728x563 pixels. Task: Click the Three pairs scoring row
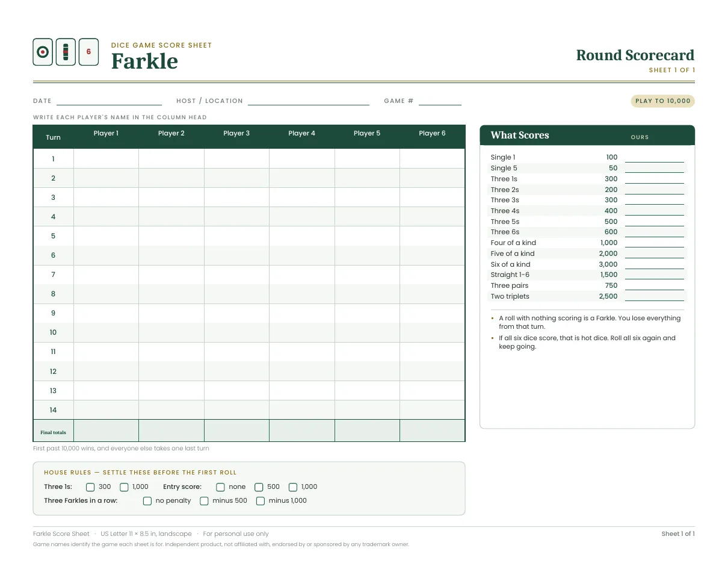(x=587, y=285)
